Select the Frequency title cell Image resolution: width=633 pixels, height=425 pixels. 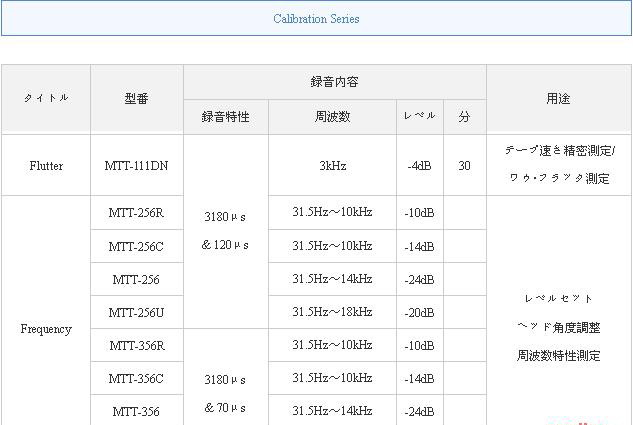click(x=46, y=329)
